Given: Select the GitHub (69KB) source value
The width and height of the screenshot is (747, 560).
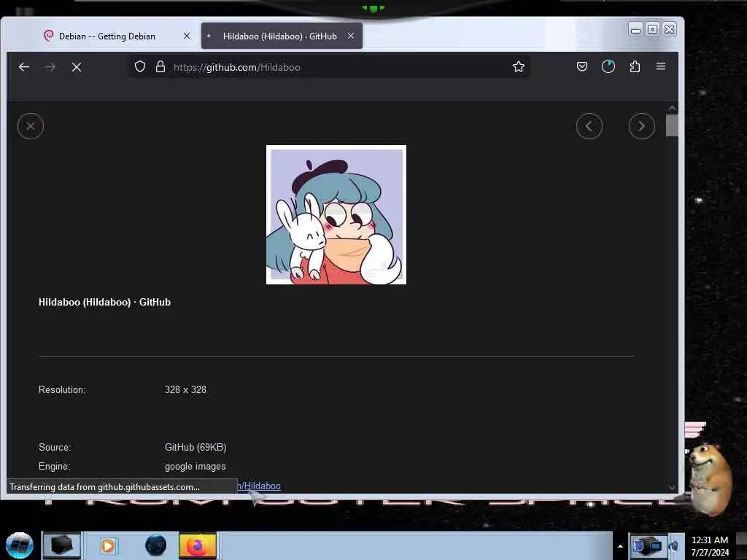Looking at the screenshot, I should tap(196, 447).
